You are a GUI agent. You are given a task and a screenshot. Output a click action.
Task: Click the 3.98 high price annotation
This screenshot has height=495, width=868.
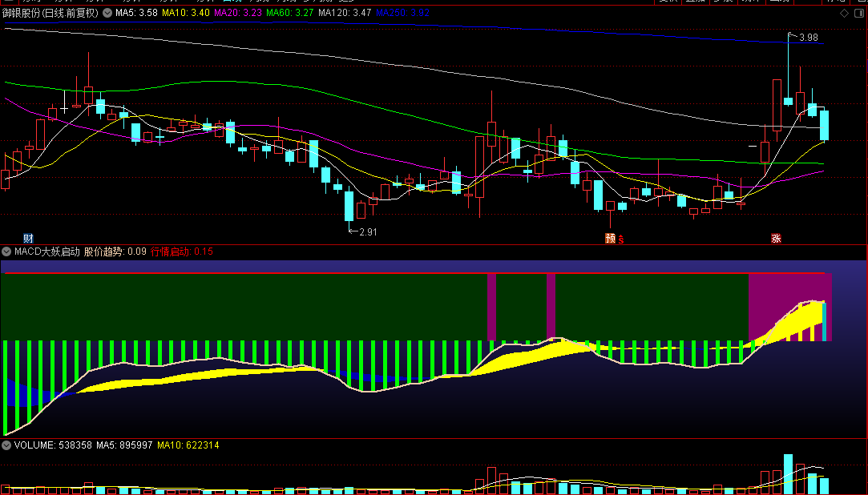[x=808, y=38]
